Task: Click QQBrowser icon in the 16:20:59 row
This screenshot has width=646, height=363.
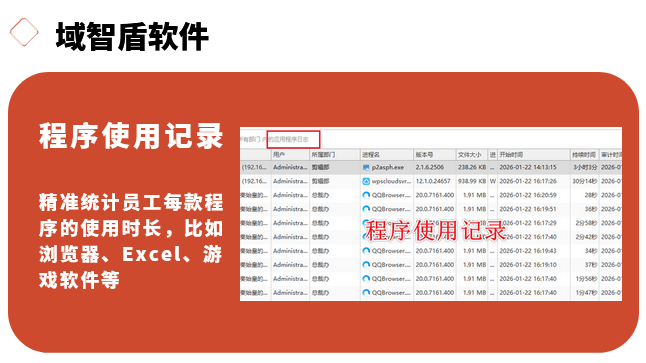Action: click(x=366, y=195)
